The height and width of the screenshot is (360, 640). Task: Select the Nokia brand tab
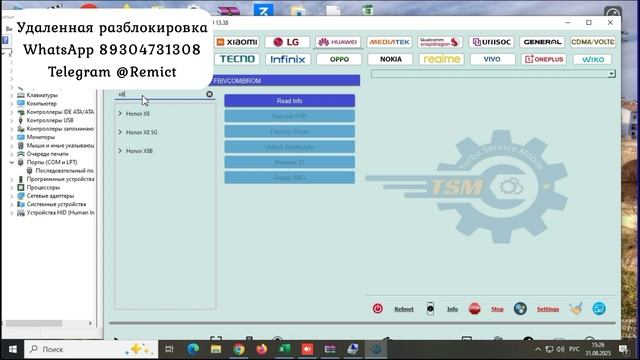(x=391, y=59)
